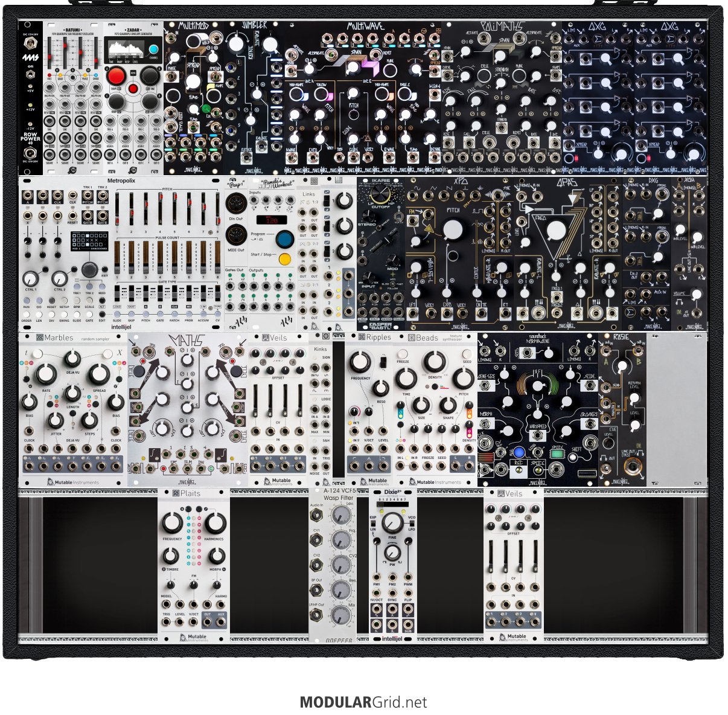The image size is (728, 715).
Task: Click the Metropolix EXIT button
Action: (105, 269)
